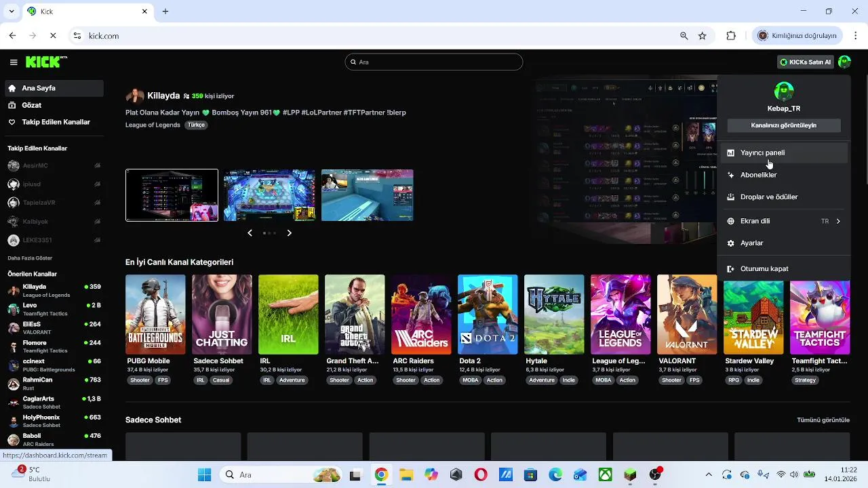Select Abonelikler menu entry
The height and width of the screenshot is (488, 868).
tap(784, 175)
